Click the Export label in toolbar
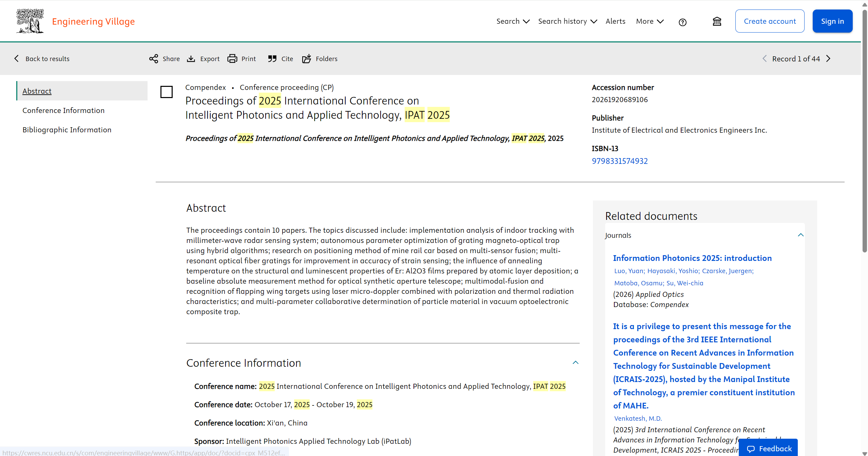Image resolution: width=868 pixels, height=456 pixels. (210, 59)
